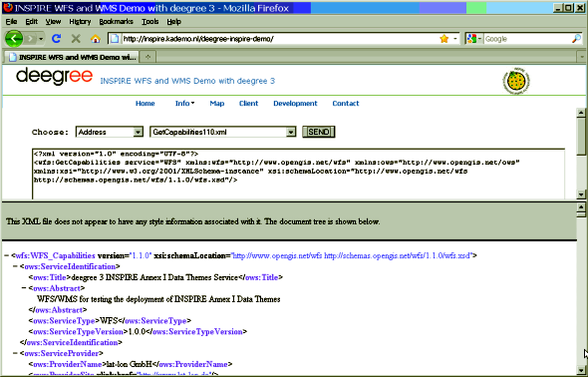Click the deegree logo

(54, 76)
